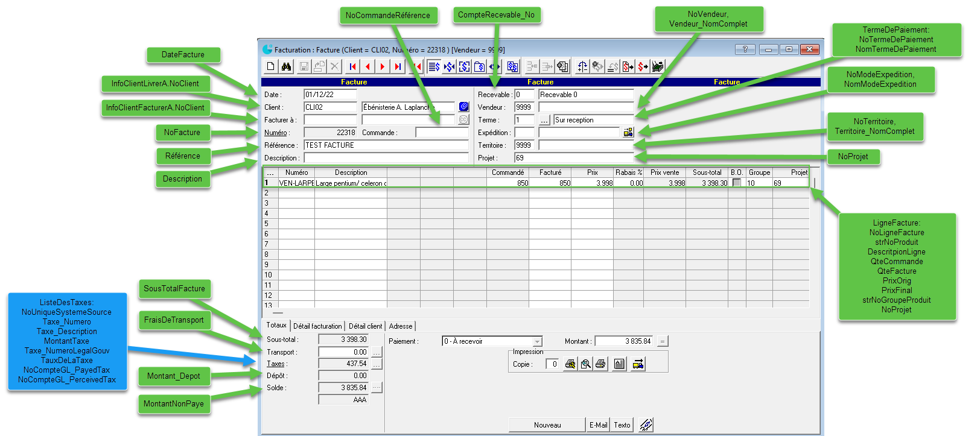Click the paperclip icon beside client name
Image resolution: width=980 pixels, height=436 pixels.
[463, 107]
